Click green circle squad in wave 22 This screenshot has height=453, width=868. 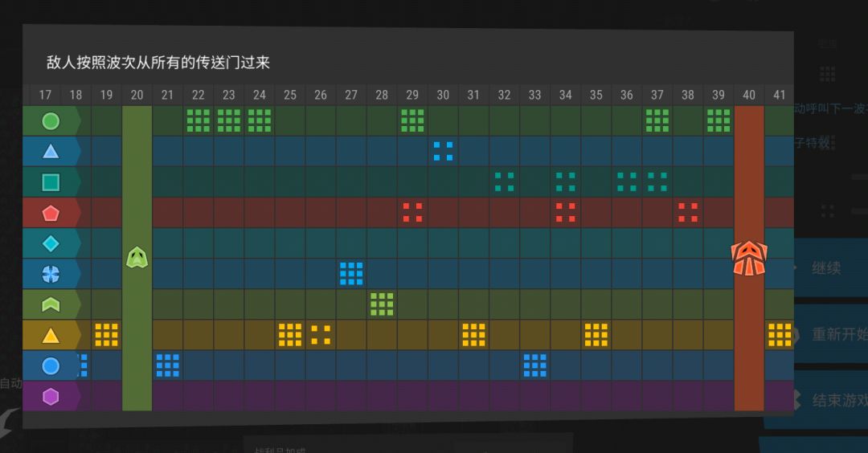pyautogui.click(x=199, y=120)
